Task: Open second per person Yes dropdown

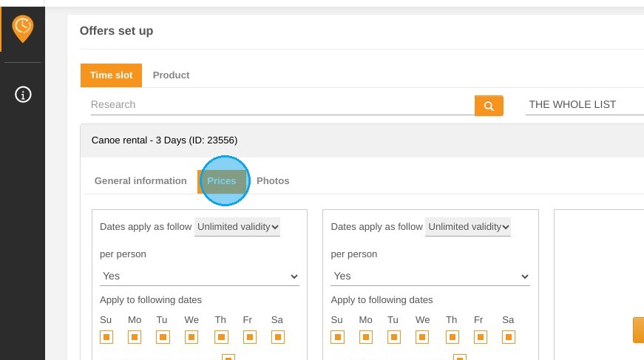Action: pyautogui.click(x=430, y=276)
